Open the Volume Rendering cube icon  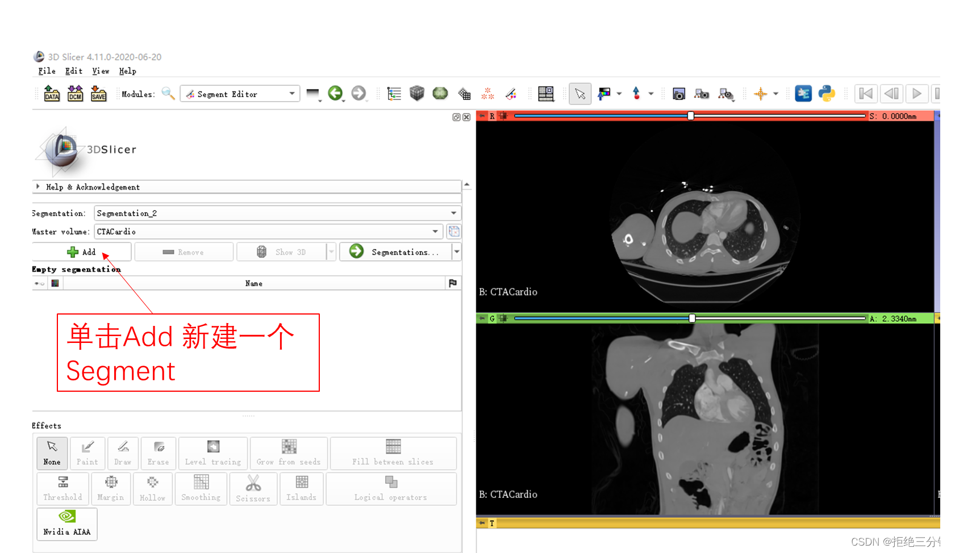tap(417, 93)
